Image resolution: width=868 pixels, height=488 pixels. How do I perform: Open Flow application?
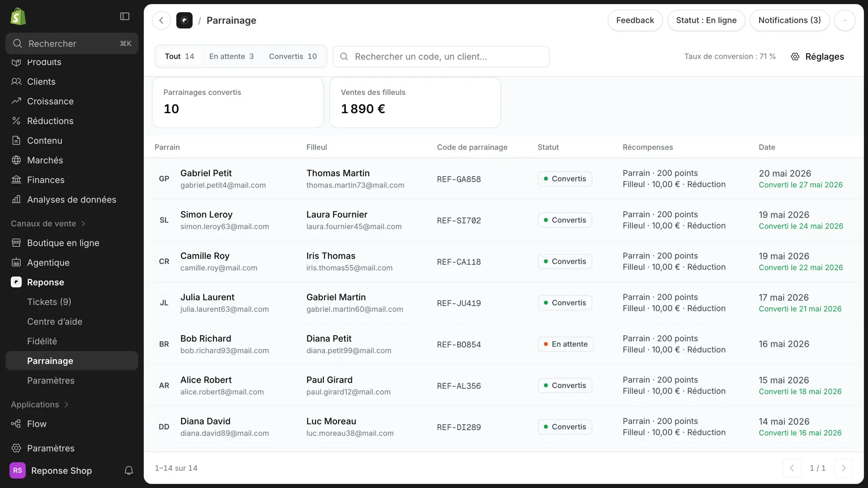coord(72,424)
